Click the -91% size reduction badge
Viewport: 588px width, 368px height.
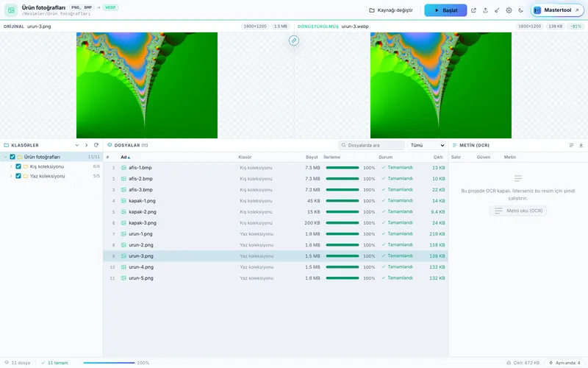(576, 26)
